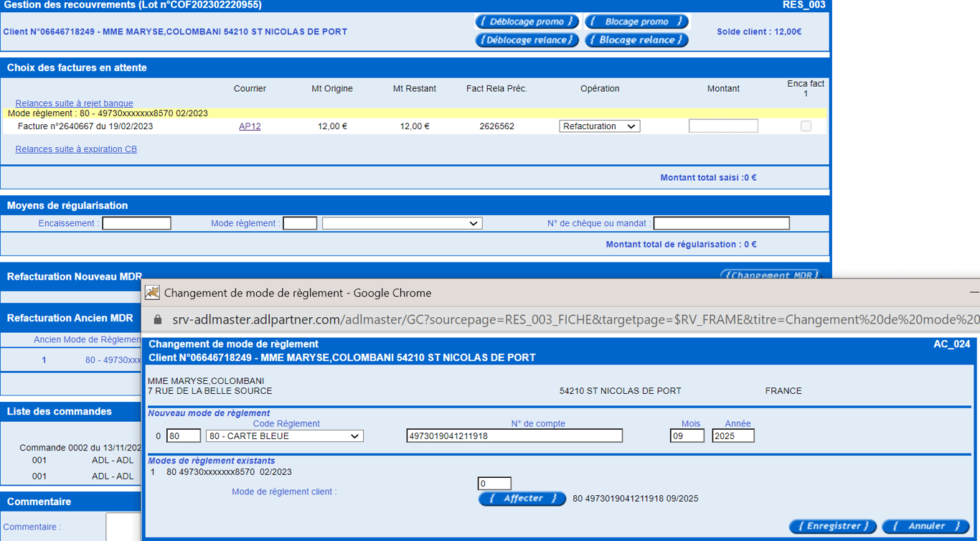
Task: Expand the Mode règlement dropdown list
Action: (402, 224)
